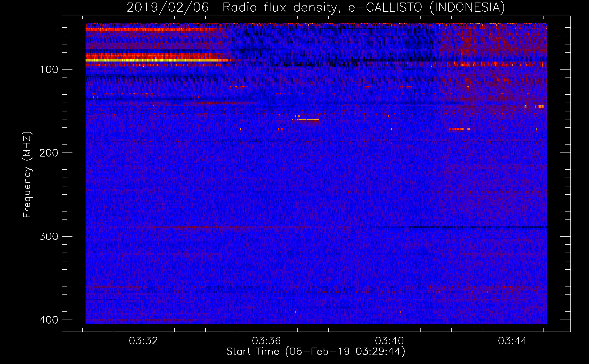The image size is (589, 364).
Task: Click the '300' frequency tick label
Action: coord(49,237)
